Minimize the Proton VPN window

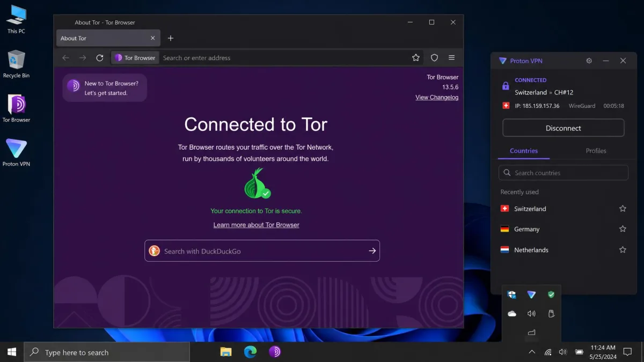click(606, 61)
